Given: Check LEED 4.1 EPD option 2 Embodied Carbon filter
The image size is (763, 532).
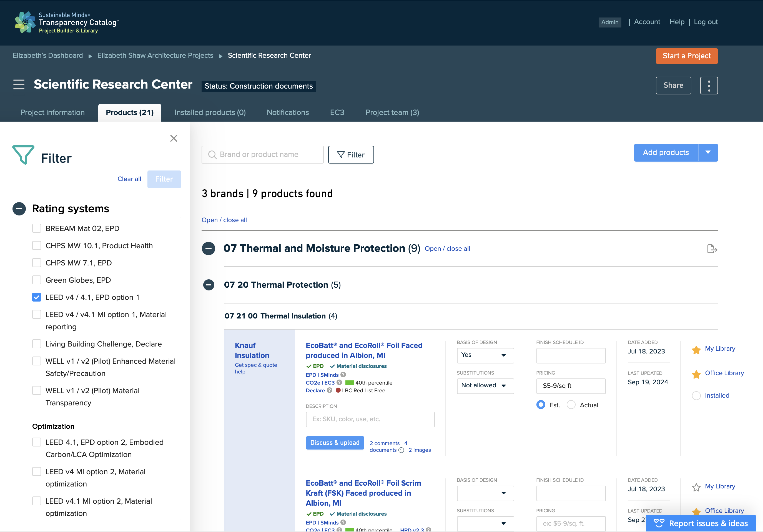Looking at the screenshot, I should (x=37, y=442).
